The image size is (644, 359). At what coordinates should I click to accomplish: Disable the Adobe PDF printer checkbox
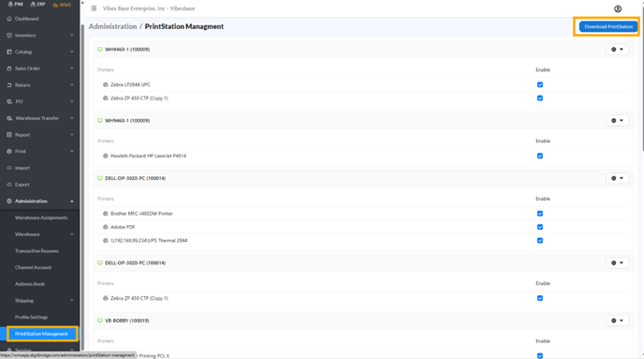(540, 227)
